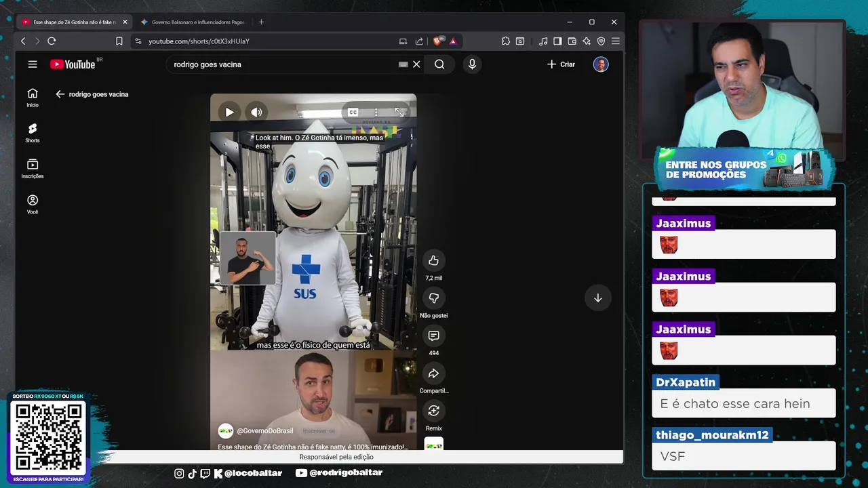Open the Você section in the sidebar
The height and width of the screenshot is (488, 868).
point(33,205)
